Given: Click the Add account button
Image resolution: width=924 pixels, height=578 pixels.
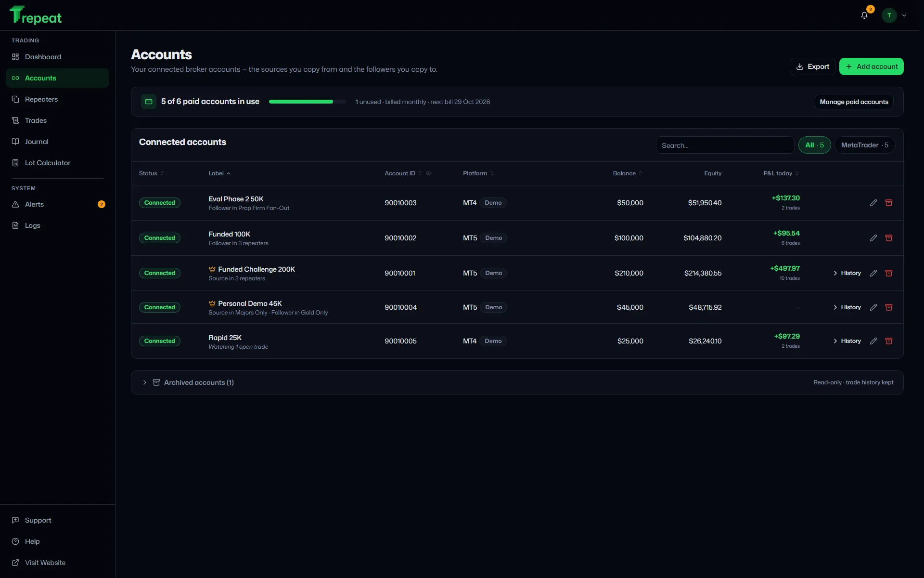Looking at the screenshot, I should [871, 66].
